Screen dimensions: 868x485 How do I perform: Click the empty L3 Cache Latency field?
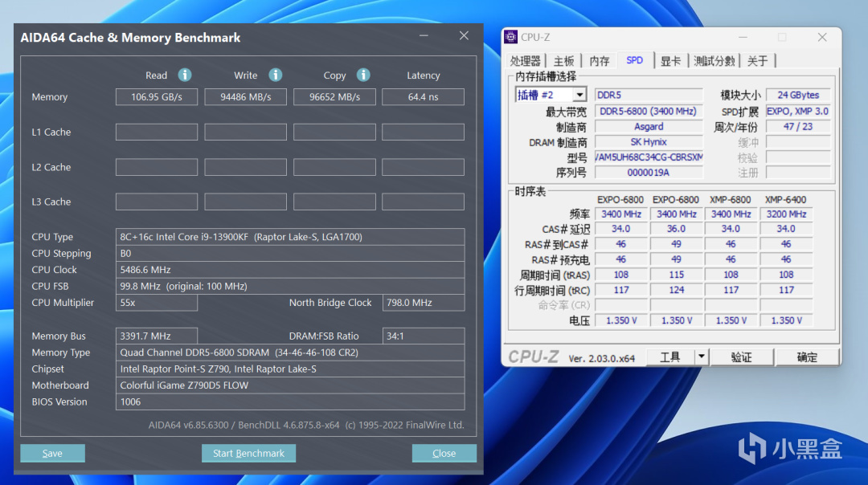[x=423, y=202]
